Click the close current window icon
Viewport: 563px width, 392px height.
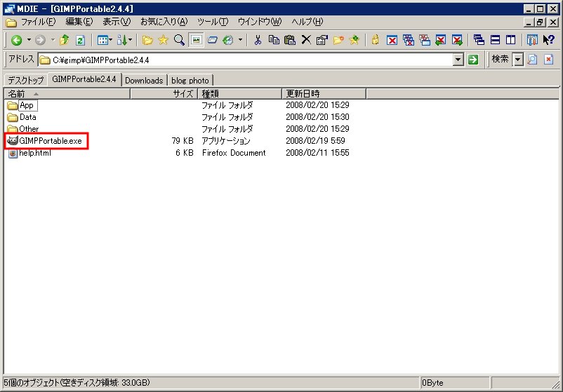(x=392, y=40)
